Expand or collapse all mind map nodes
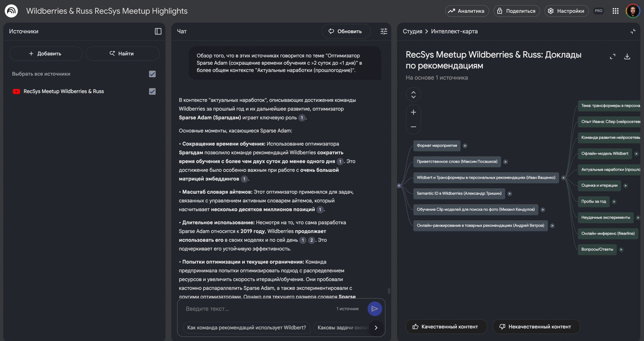 pos(413,95)
